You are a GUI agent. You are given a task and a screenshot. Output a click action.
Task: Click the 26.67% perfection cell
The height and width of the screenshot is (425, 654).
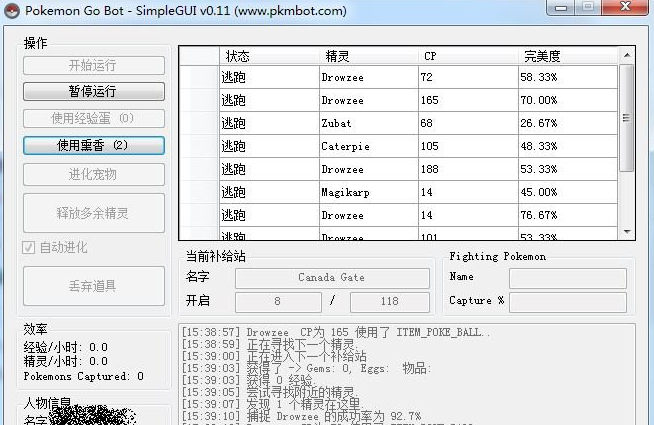point(568,123)
